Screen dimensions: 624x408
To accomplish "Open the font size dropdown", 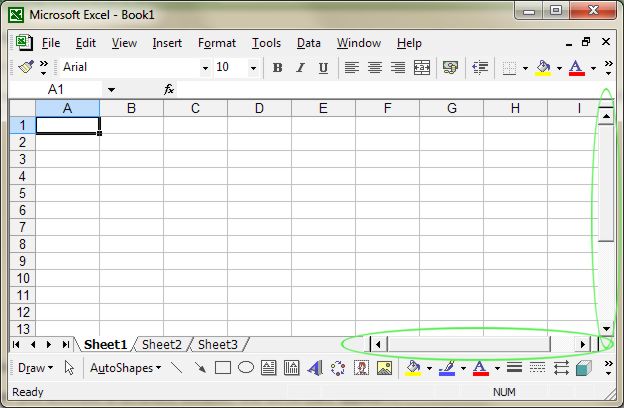I will click(253, 68).
